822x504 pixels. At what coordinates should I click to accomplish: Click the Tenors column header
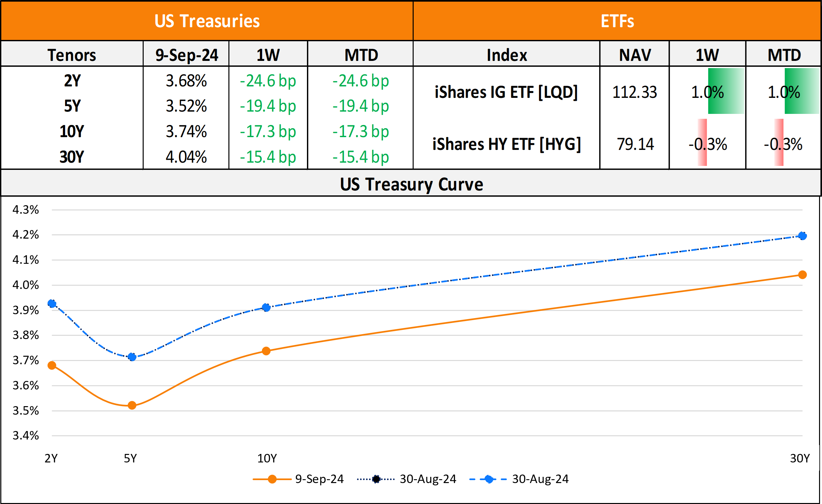(x=72, y=55)
